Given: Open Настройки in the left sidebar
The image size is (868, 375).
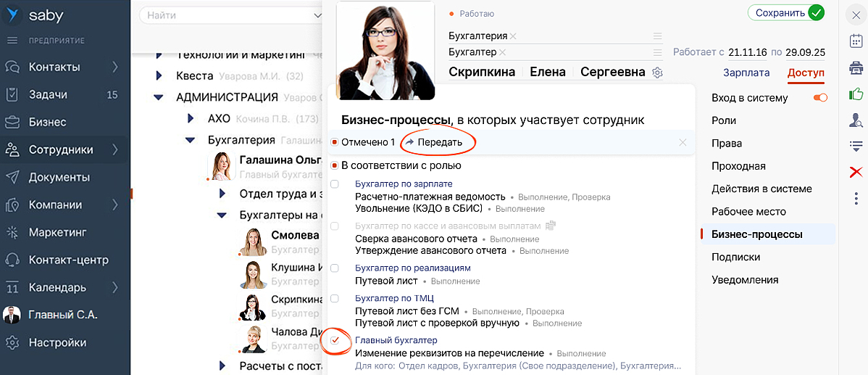Looking at the screenshot, I should 57,342.
